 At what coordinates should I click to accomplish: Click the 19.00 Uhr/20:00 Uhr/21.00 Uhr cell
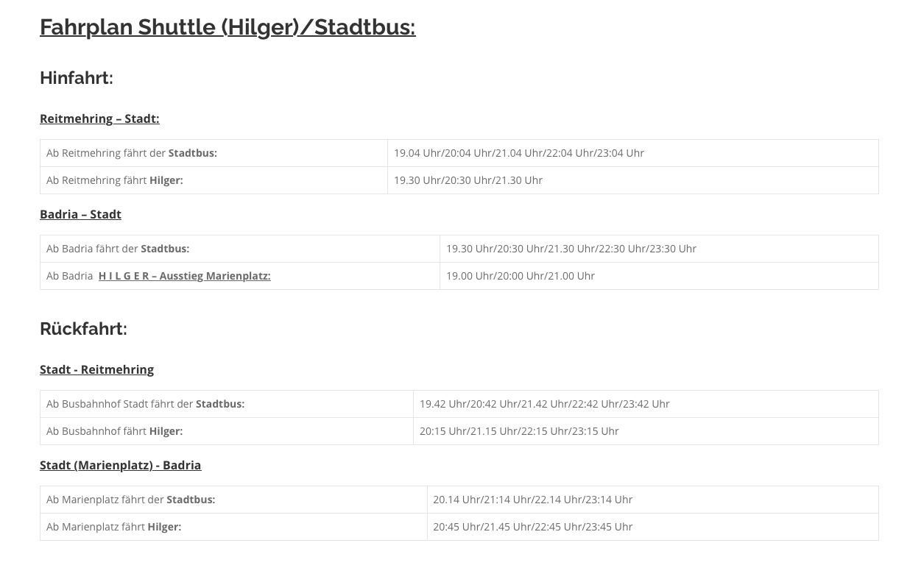click(521, 276)
